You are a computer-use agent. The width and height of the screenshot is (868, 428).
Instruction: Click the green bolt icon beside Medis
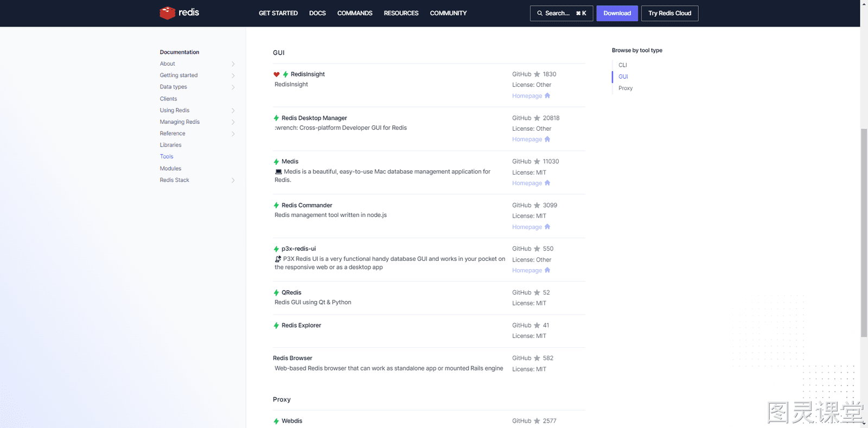click(276, 162)
